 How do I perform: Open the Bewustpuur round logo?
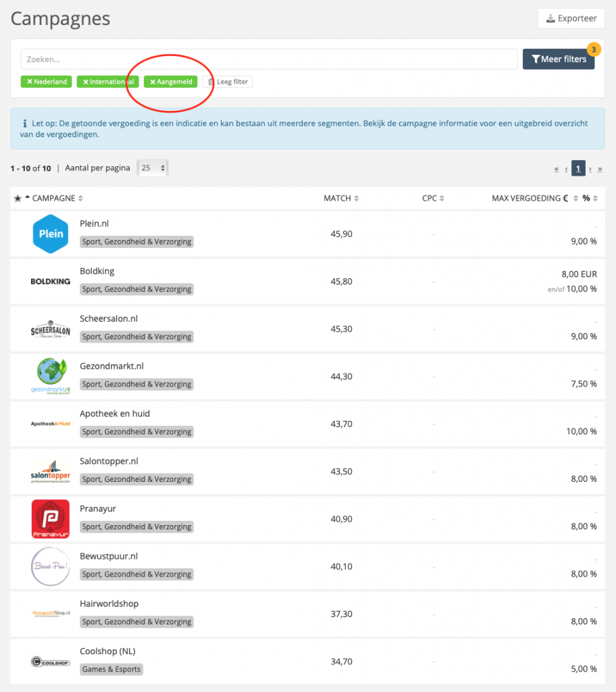[51, 566]
